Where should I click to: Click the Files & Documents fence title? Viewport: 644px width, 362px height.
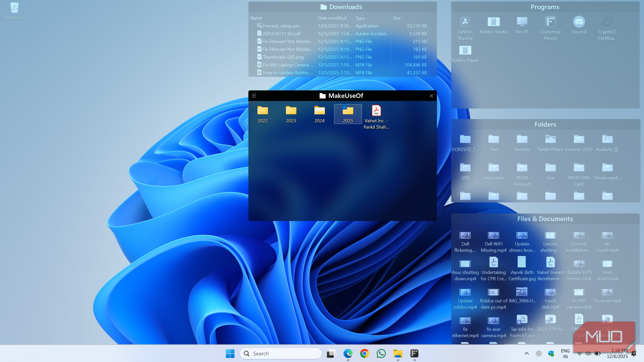click(x=545, y=219)
